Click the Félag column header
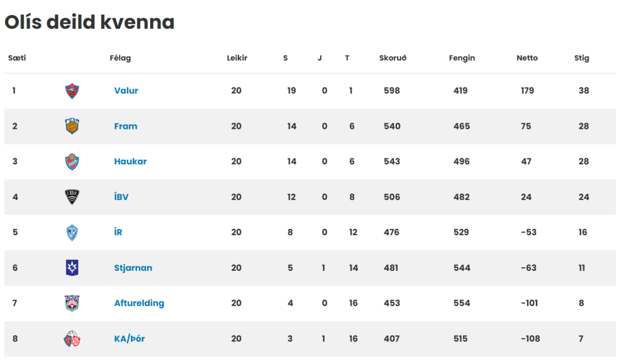Viewport: 624px width, 364px height. click(x=120, y=58)
